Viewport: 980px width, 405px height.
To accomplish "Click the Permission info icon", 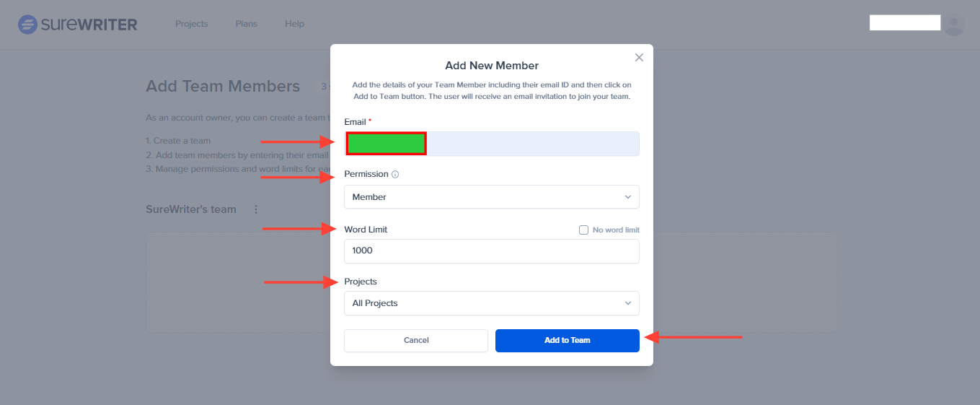I will 395,175.
